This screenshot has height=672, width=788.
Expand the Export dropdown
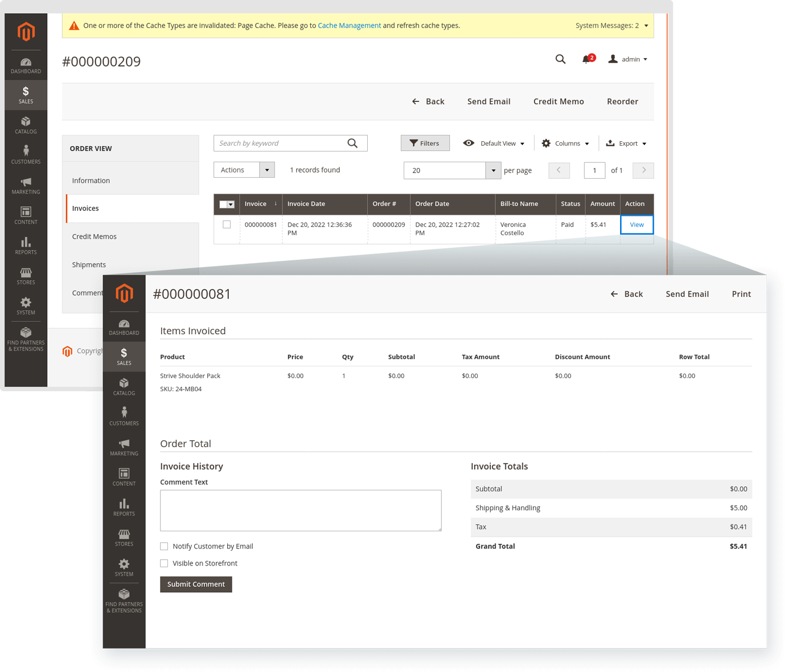tap(626, 144)
